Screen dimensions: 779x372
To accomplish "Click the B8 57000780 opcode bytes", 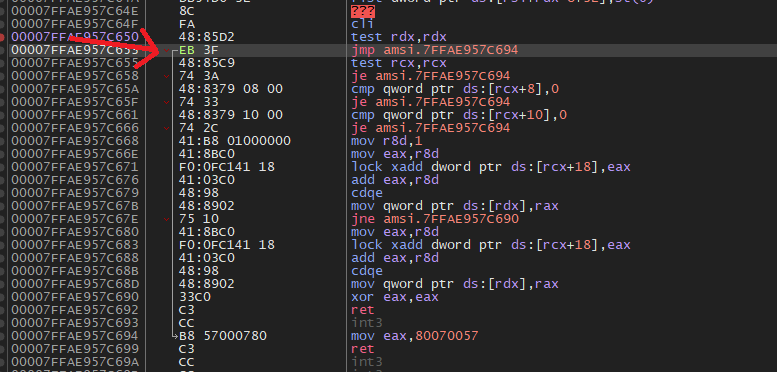I will click(x=223, y=336).
